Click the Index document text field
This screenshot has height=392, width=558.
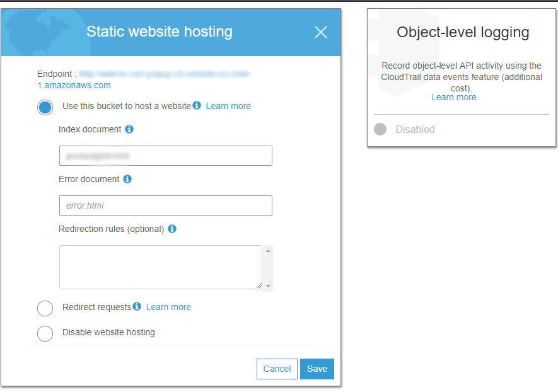pyautogui.click(x=165, y=156)
